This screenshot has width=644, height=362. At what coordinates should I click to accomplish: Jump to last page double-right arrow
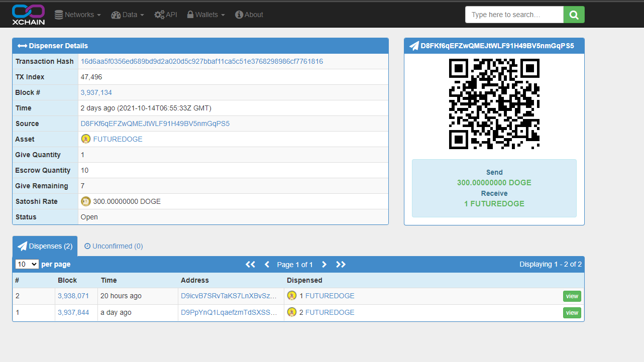[x=341, y=264]
